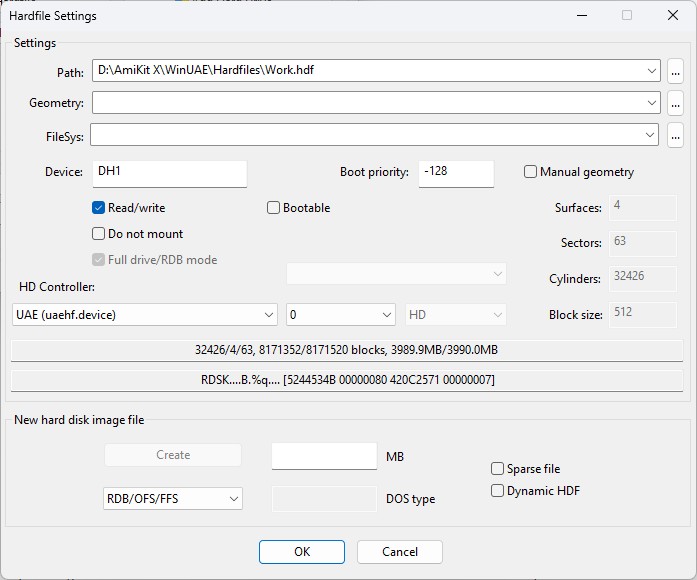The height and width of the screenshot is (580, 697).
Task: Close the Hardfile Settings dialog
Action: point(672,16)
